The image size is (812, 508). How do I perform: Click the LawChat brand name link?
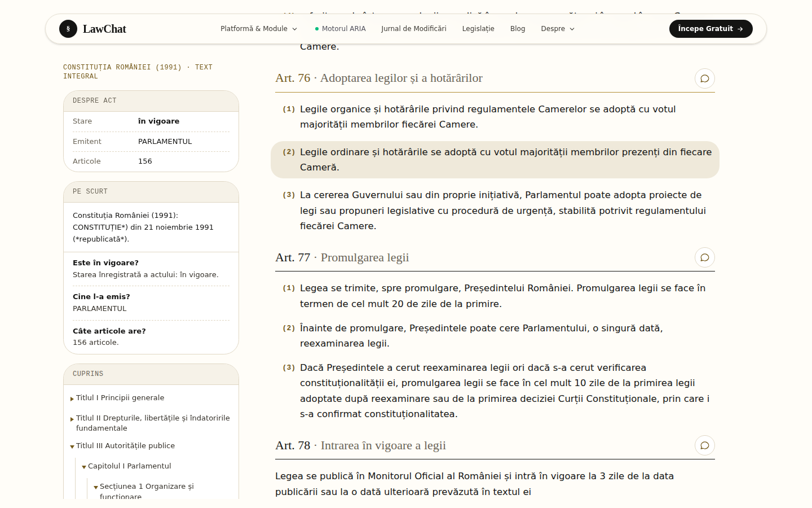(x=104, y=29)
